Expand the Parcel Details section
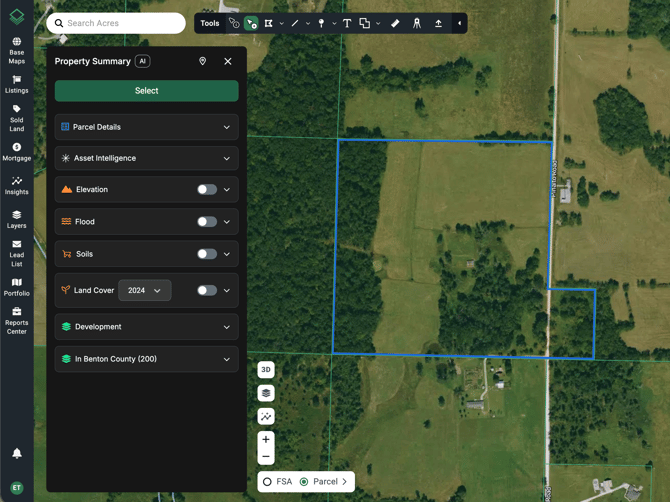 click(x=146, y=127)
